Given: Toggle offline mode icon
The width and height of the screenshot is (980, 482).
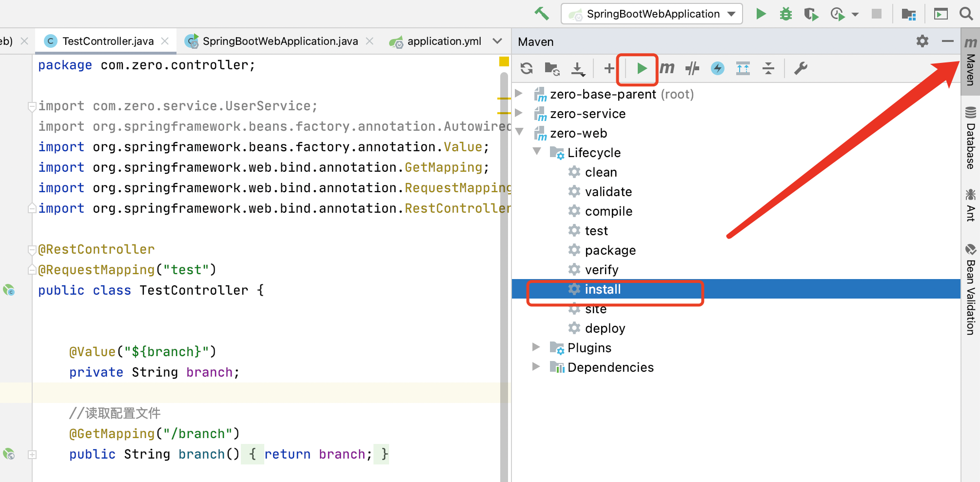Looking at the screenshot, I should 692,68.
